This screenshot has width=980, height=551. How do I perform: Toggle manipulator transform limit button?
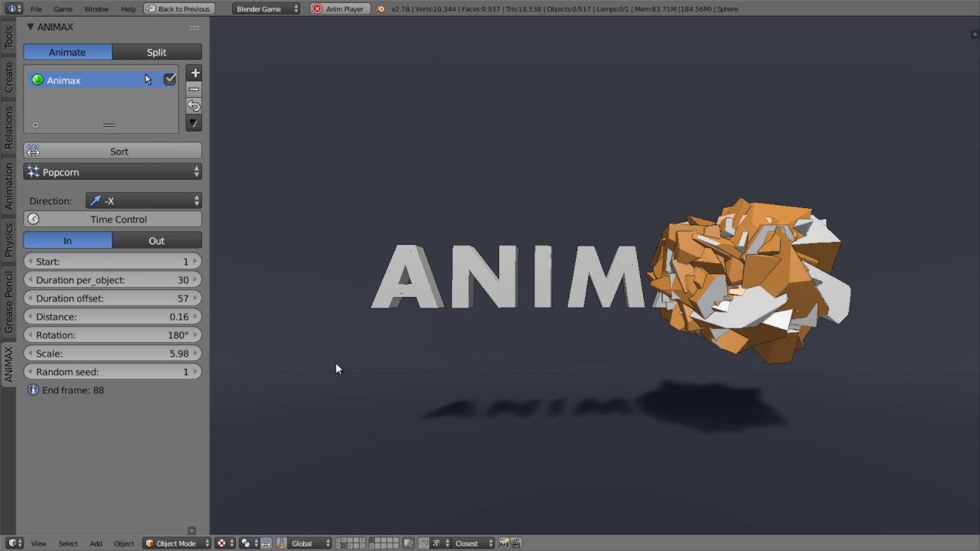pyautogui.click(x=266, y=543)
